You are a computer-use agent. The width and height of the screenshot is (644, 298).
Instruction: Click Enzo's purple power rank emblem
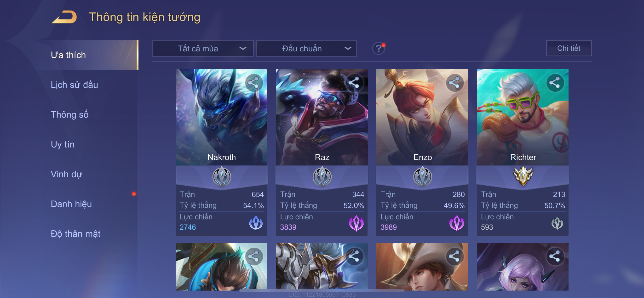click(456, 223)
